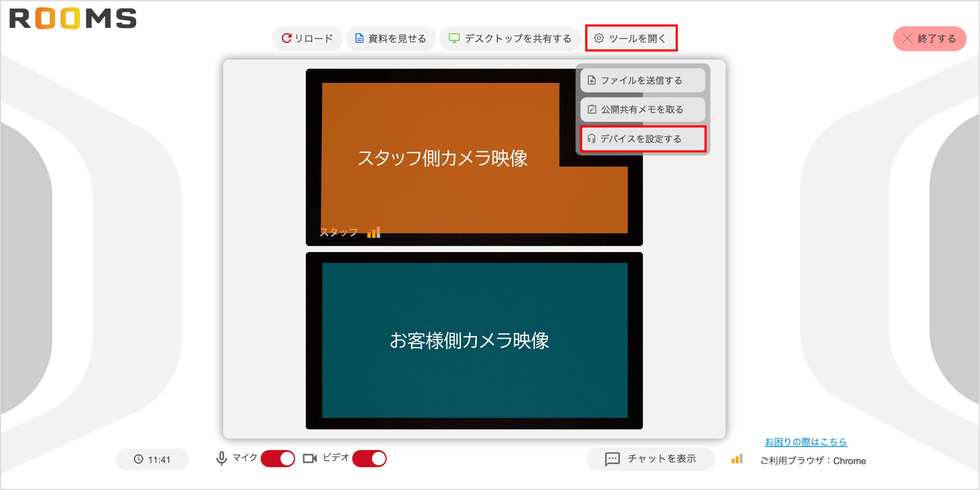
Task: Open the gear icon on ツールを開く
Action: pyautogui.click(x=599, y=38)
